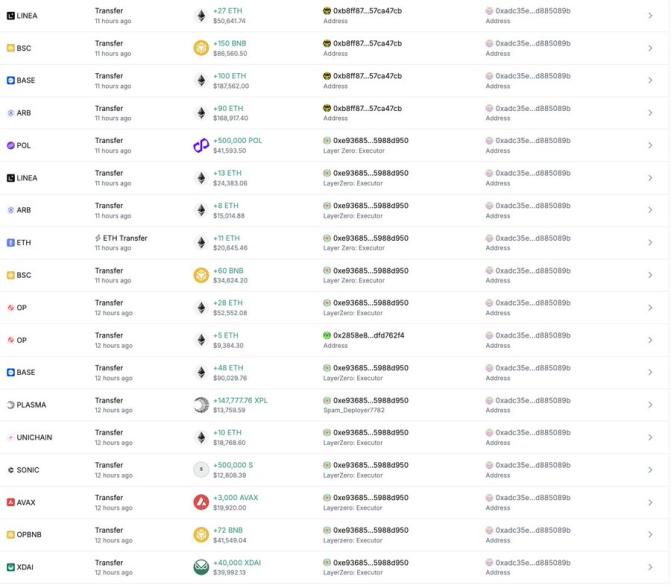The image size is (671, 585).
Task: Expand the XDAI transfer row chevron
Action: (650, 567)
